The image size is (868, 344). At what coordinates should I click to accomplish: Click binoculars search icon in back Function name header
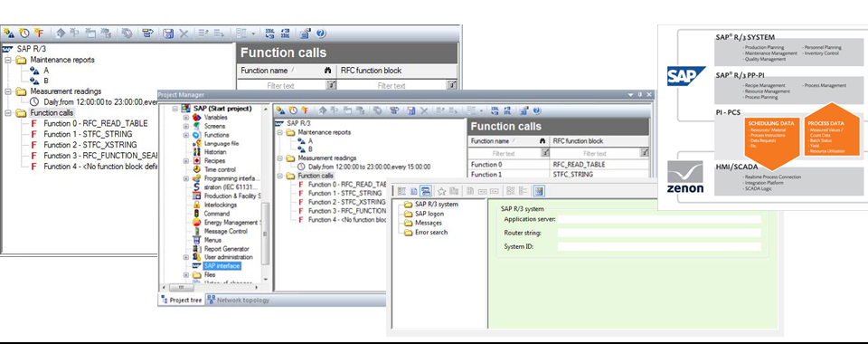pyautogui.click(x=327, y=71)
